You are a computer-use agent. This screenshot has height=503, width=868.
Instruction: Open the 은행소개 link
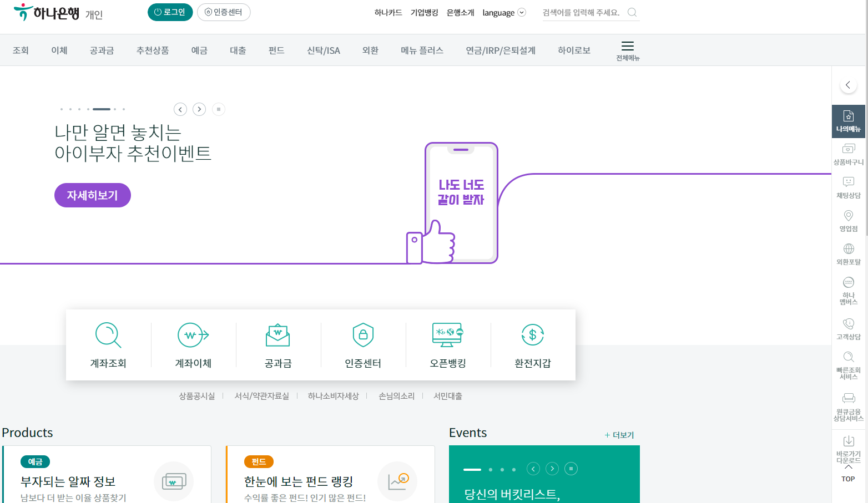(x=461, y=12)
